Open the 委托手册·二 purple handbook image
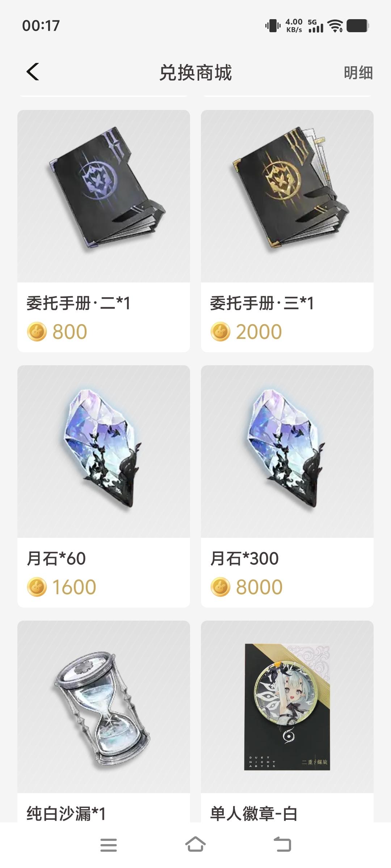Viewport: 391px width, 868px height. [104, 196]
